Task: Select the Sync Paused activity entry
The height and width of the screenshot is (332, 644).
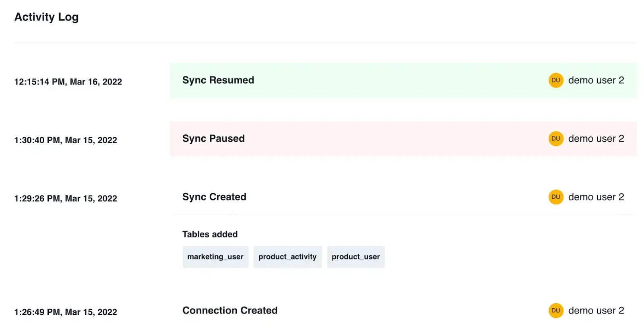Action: [x=213, y=138]
